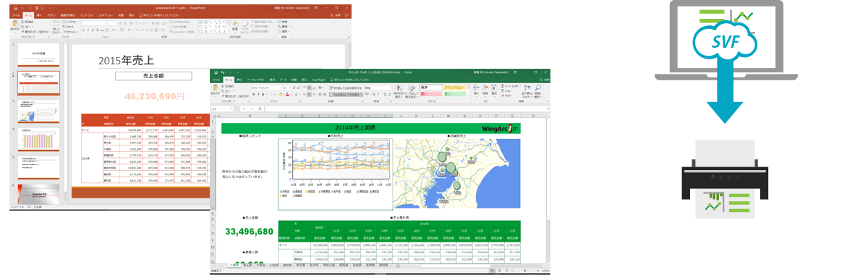Select the Excel '悪い' red cell style
Screen dimensions: 868x275
pyautogui.click(x=431, y=94)
